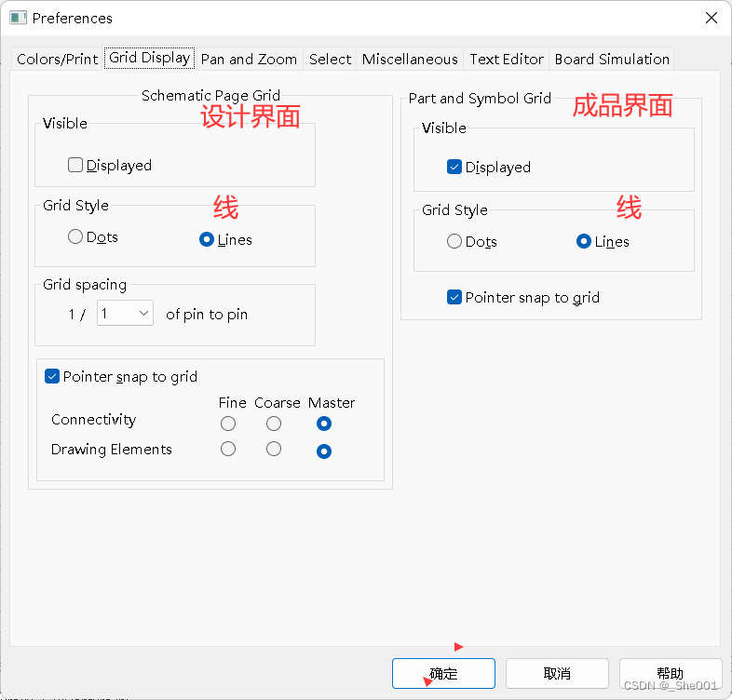Image resolution: width=732 pixels, height=700 pixels.
Task: Click the 确定 (OK) button
Action: pos(443,673)
